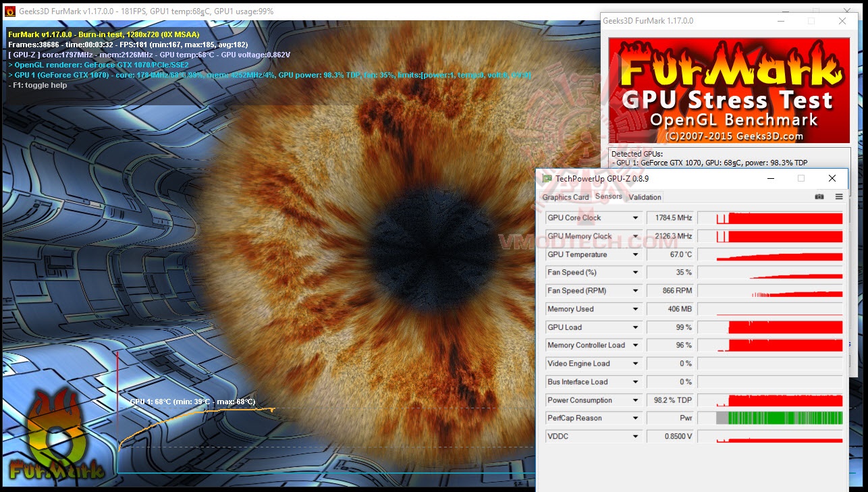The image size is (868, 492).
Task: Close the GPU-Z window
Action: coord(832,178)
